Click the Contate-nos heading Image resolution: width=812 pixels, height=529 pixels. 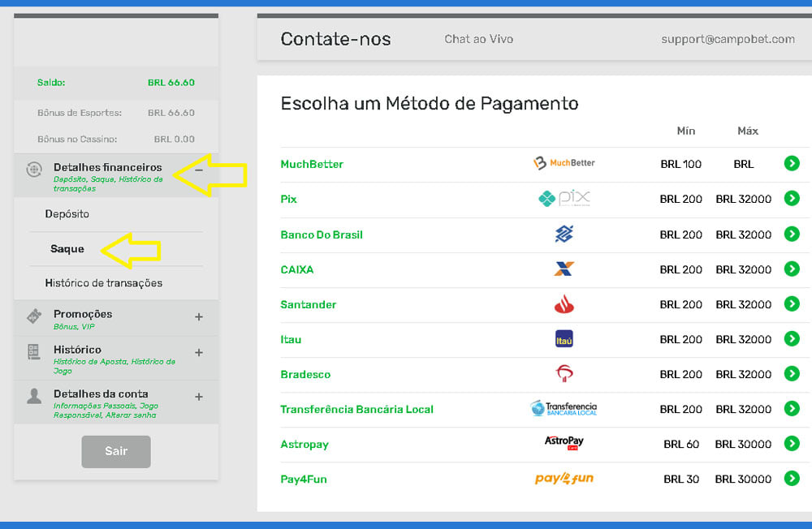tap(335, 39)
